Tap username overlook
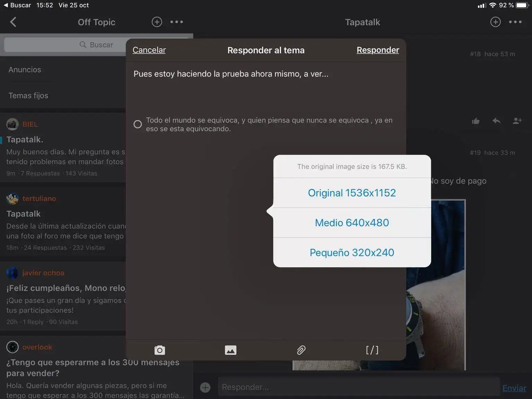This screenshot has height=399, width=532. click(37, 347)
